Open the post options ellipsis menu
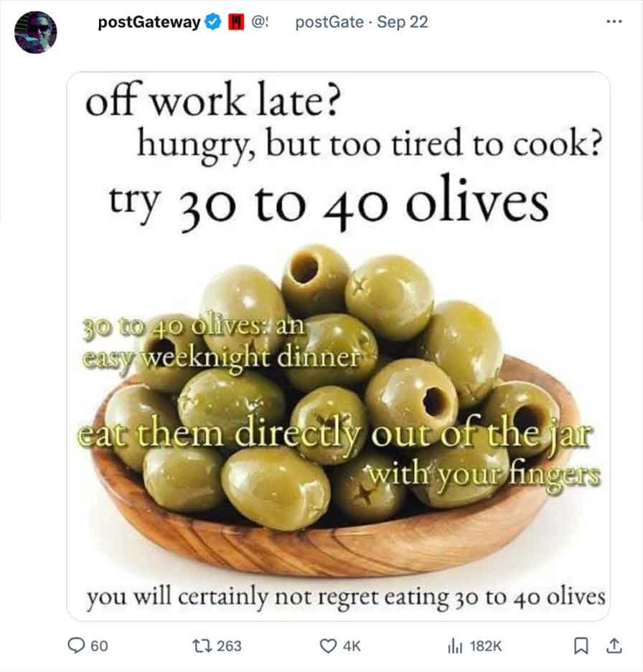Image resolution: width=643 pixels, height=672 pixels. [614, 22]
